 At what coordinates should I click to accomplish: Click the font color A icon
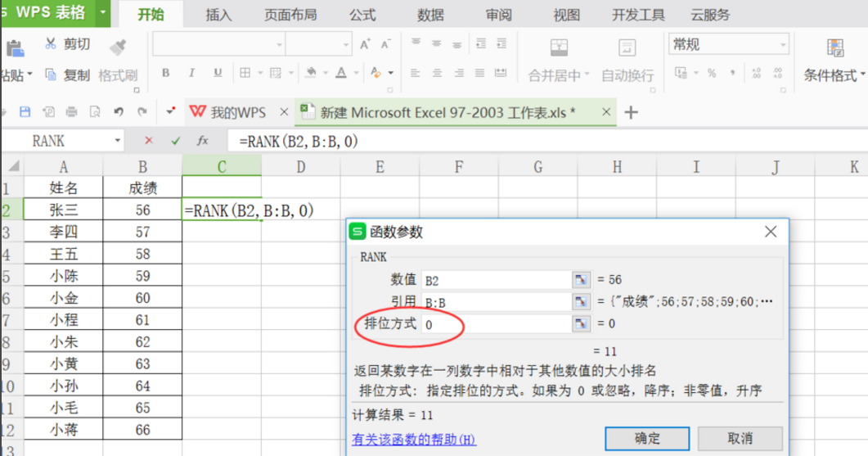[341, 73]
